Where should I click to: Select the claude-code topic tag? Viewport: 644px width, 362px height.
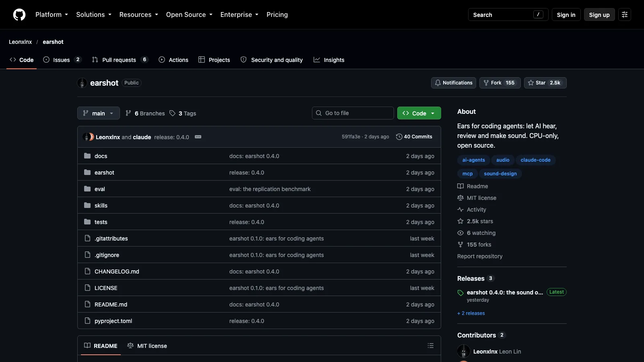pyautogui.click(x=535, y=160)
